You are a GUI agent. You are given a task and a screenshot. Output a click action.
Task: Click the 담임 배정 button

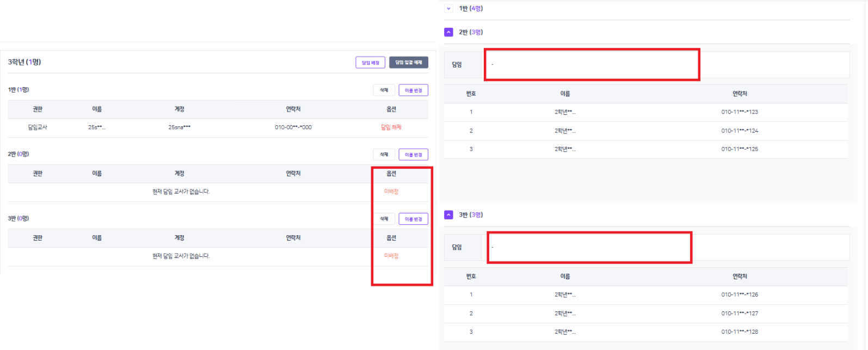point(371,63)
